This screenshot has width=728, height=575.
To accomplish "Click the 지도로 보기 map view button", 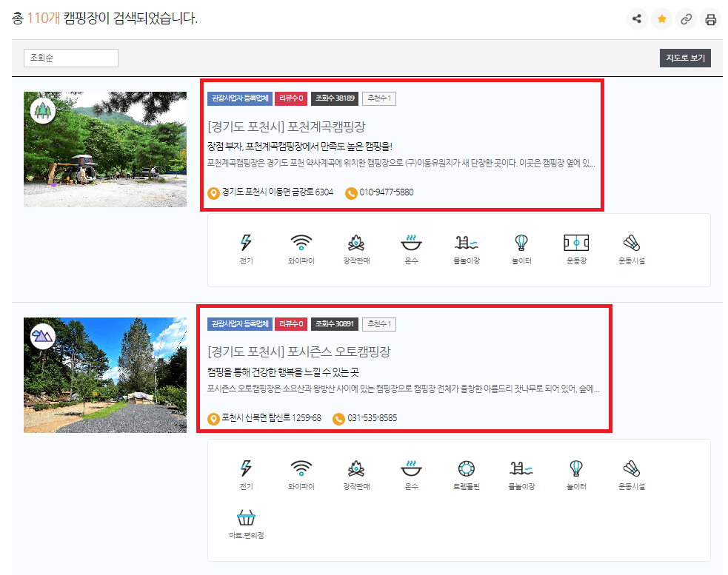I will coord(684,57).
